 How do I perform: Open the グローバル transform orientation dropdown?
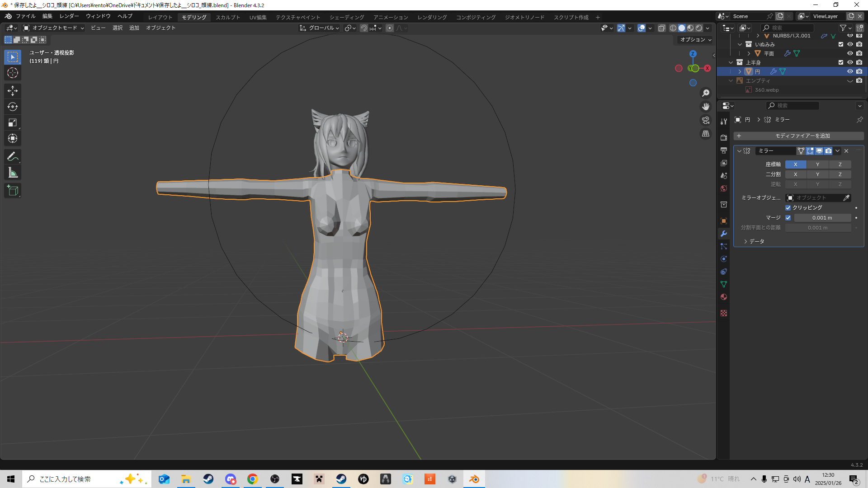point(320,28)
